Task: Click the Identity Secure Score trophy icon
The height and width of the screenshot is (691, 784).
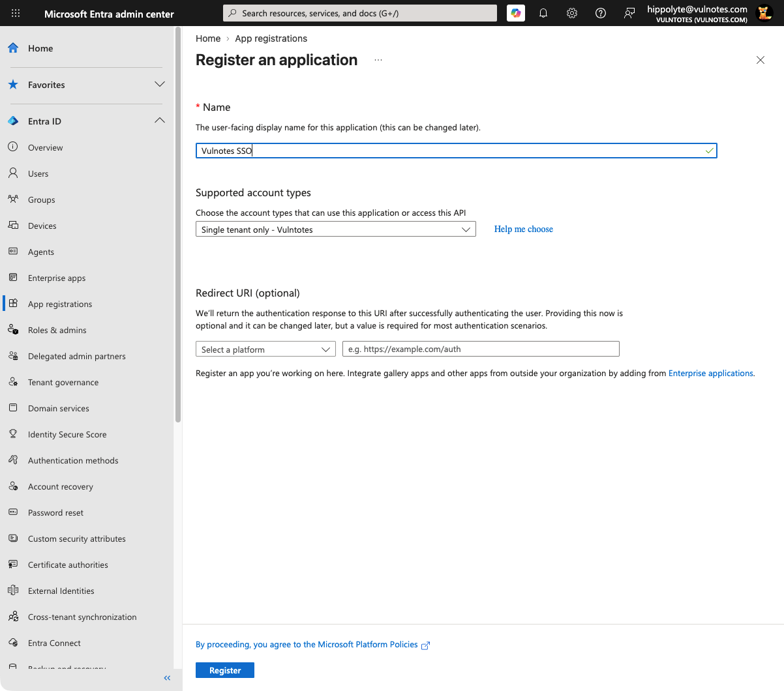Action: (13, 434)
